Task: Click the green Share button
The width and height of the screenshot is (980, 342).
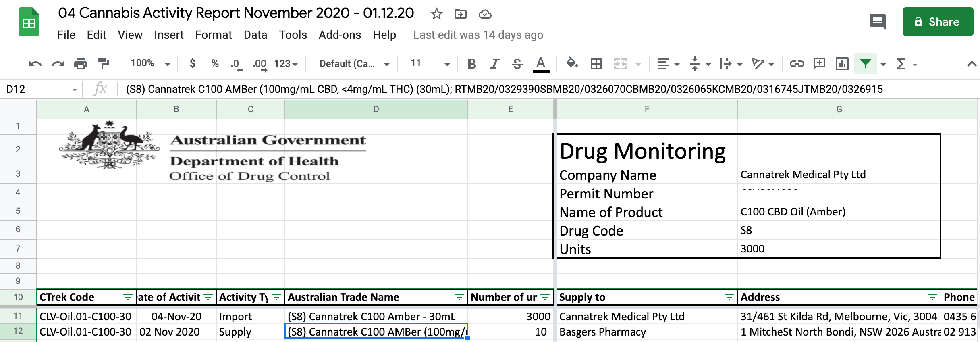Action: point(938,22)
